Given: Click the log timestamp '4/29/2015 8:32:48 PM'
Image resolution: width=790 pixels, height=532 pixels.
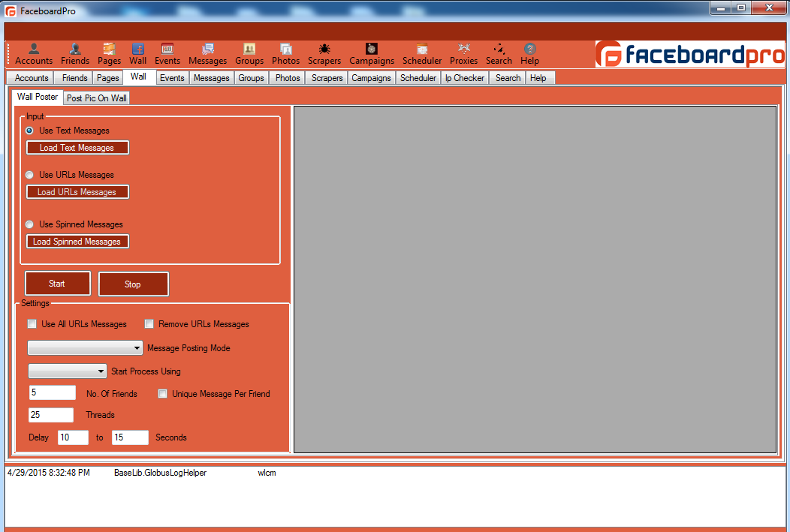Looking at the screenshot, I should [x=48, y=473].
